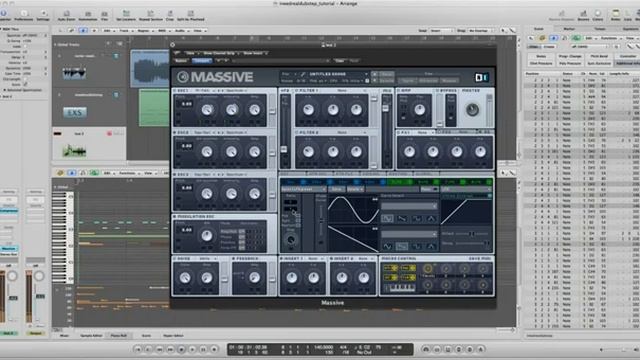Screen dimensions: 640x360
Task: Click the Massive logo circle icon
Action: (182, 77)
